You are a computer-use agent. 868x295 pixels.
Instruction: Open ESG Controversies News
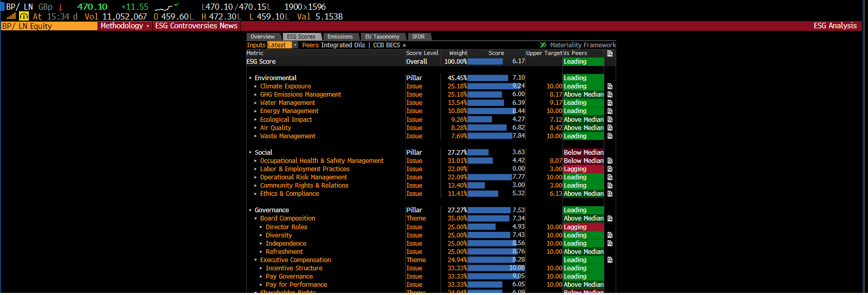(196, 26)
